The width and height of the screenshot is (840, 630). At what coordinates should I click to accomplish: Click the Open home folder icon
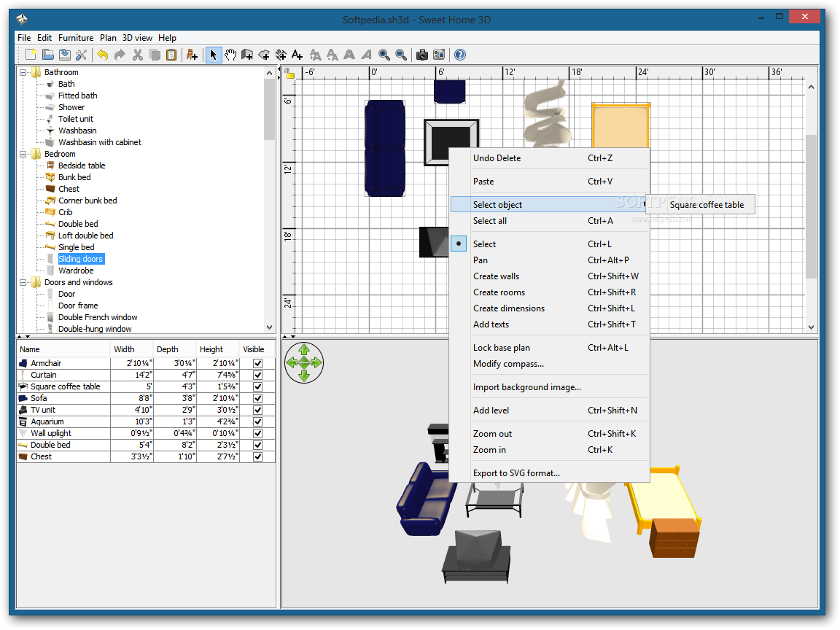pyautogui.click(x=47, y=55)
